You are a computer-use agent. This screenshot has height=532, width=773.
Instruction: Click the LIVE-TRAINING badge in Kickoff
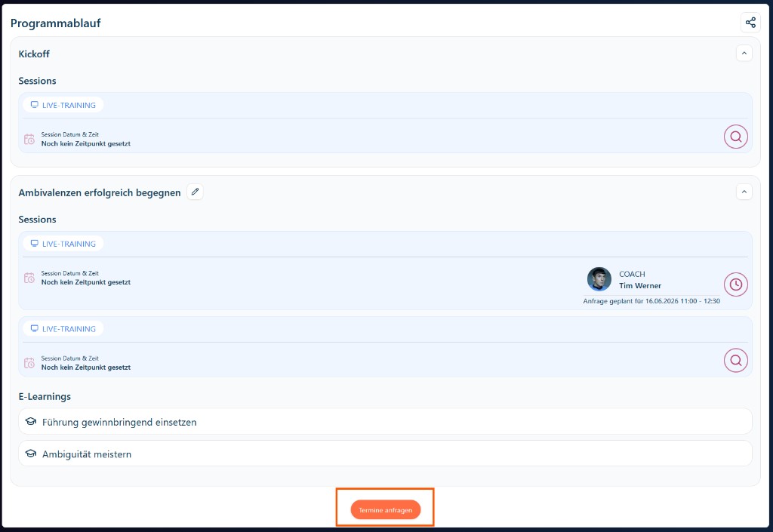pyautogui.click(x=63, y=105)
